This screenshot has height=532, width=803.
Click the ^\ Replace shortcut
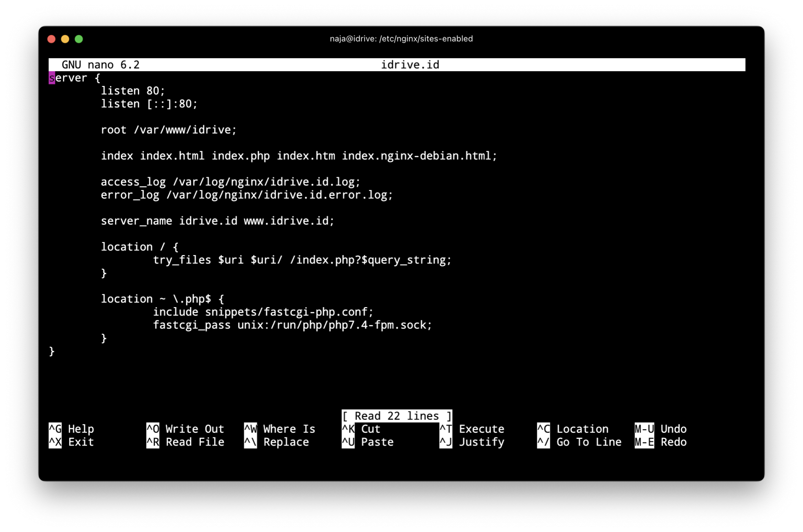(x=276, y=442)
